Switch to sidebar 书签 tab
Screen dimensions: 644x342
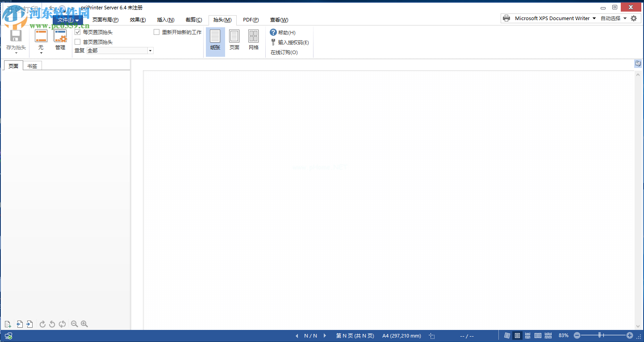click(32, 66)
